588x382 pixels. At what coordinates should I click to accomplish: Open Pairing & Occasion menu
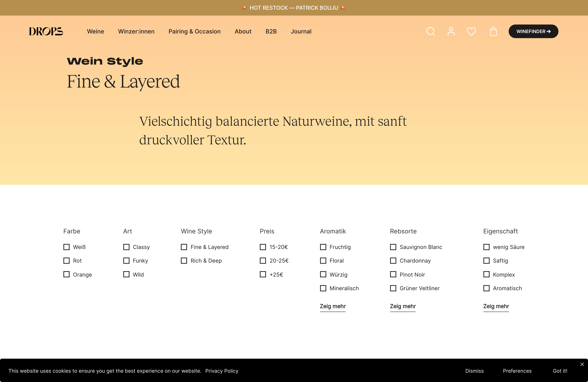pyautogui.click(x=194, y=31)
